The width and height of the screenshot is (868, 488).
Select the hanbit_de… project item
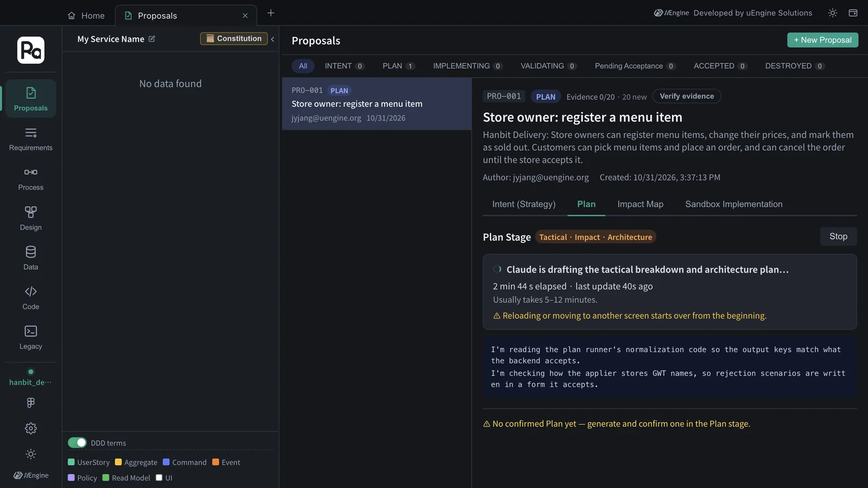click(31, 377)
